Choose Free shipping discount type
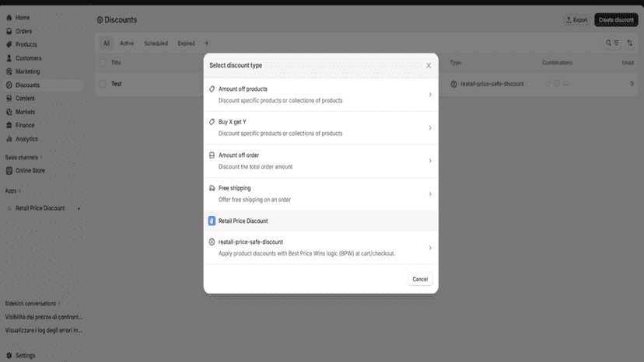This screenshot has width=644, height=362. coord(320,193)
